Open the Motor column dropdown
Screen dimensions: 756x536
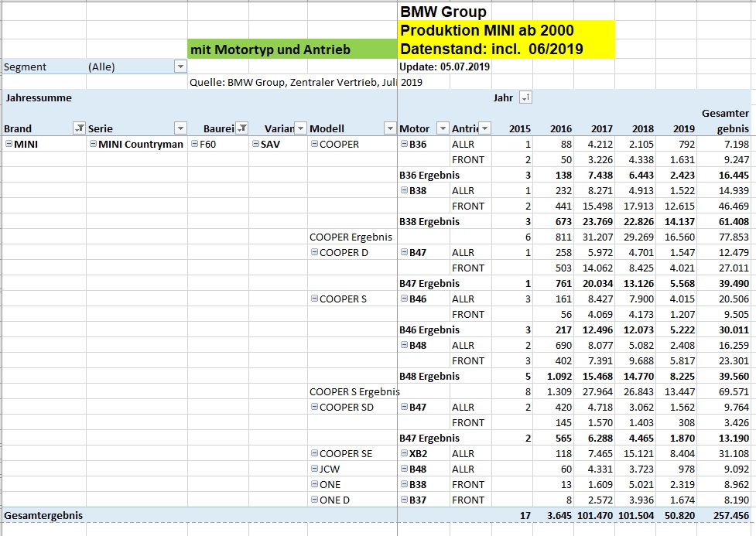coord(442,128)
